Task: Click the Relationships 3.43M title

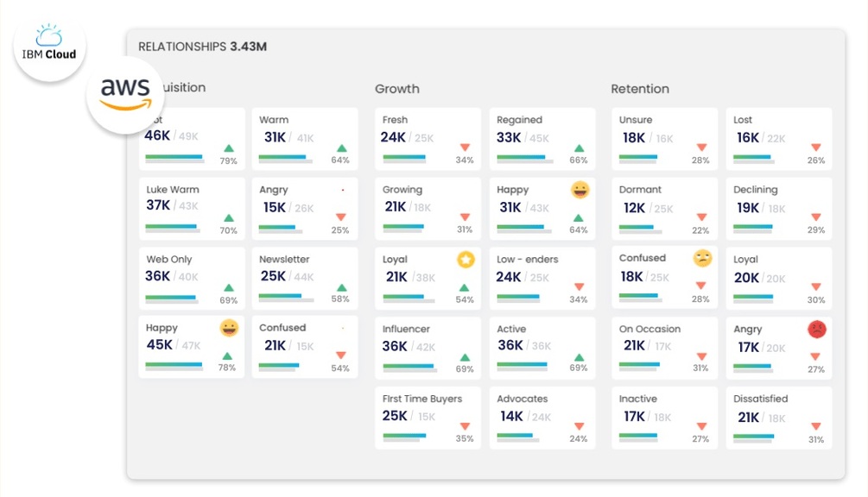Action: (x=203, y=47)
